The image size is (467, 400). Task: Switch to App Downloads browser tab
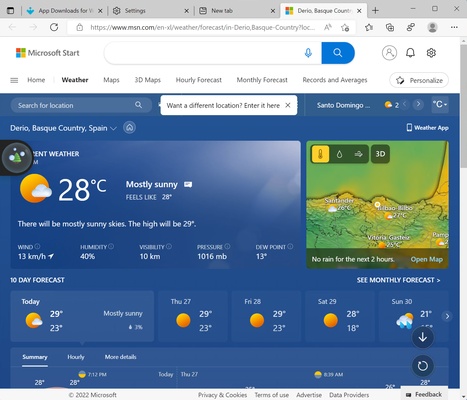[x=65, y=11]
